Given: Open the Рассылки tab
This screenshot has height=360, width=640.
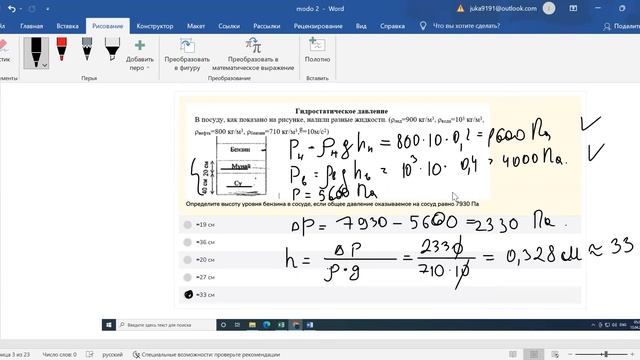Looking at the screenshot, I should 267,26.
